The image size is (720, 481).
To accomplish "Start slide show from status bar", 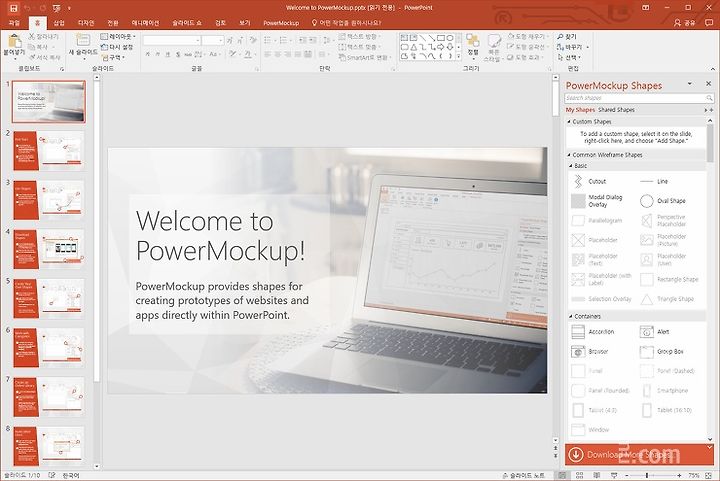I will point(614,475).
